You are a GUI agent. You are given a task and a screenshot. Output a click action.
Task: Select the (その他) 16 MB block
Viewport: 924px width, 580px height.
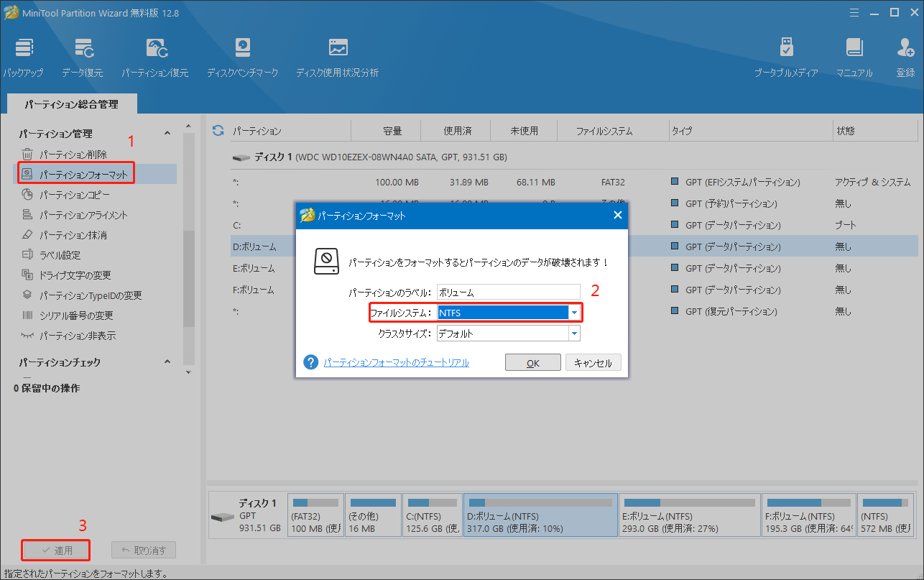point(373,515)
